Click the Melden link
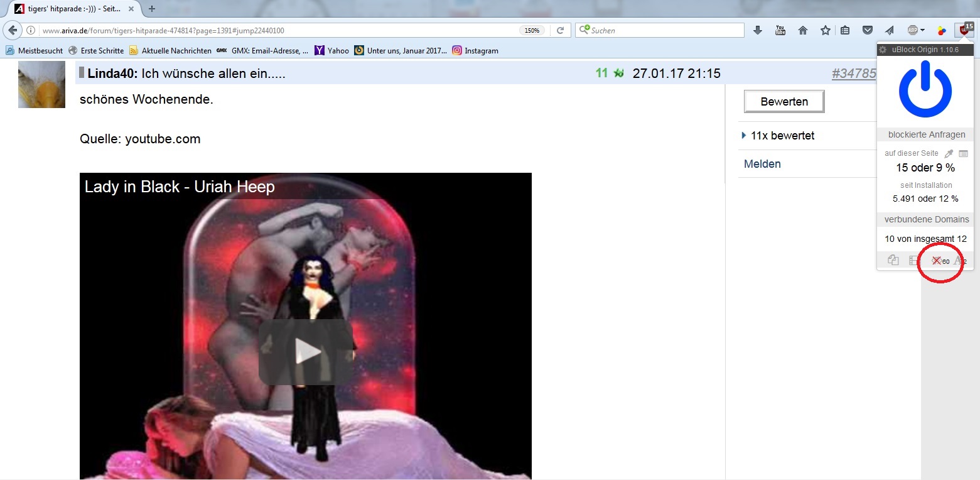980x480 pixels. pos(762,164)
